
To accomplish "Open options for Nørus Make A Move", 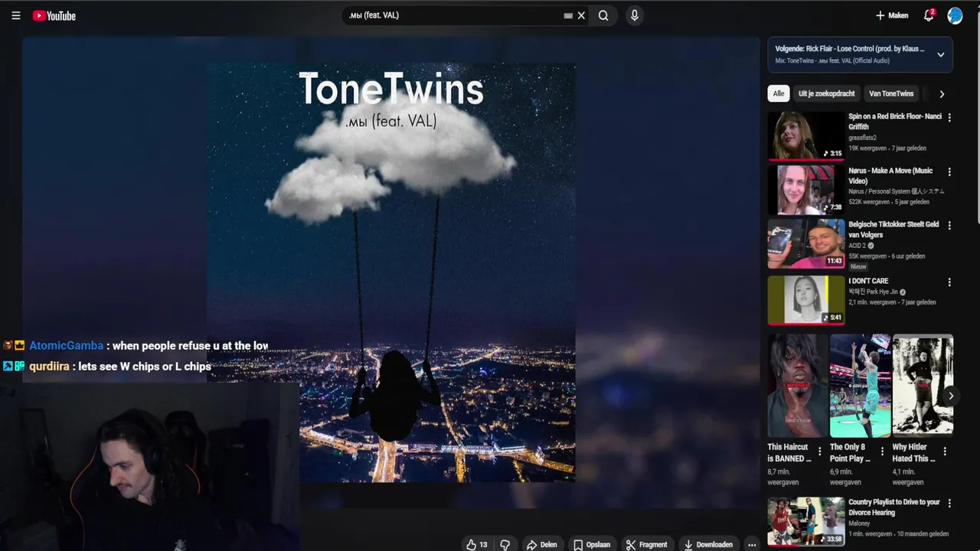I will [x=949, y=172].
